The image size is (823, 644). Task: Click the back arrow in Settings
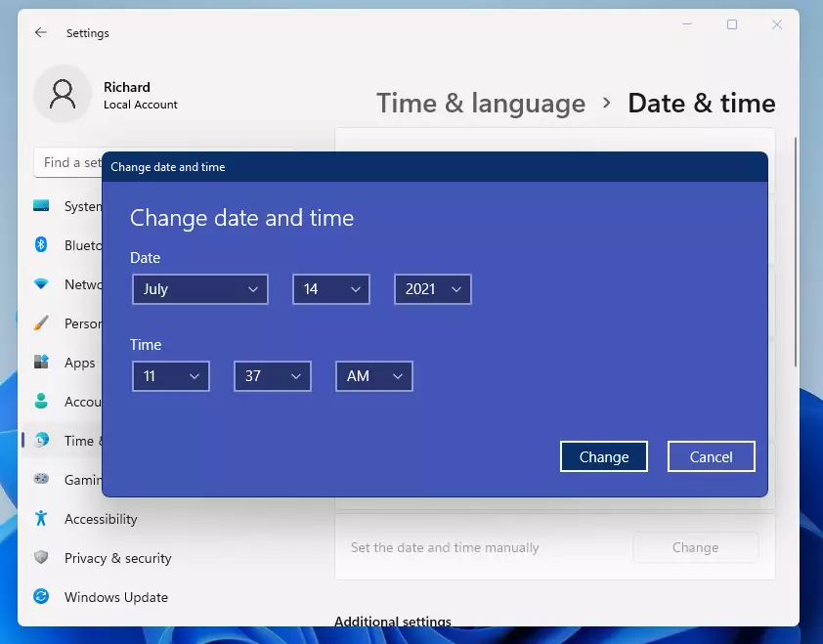41,32
